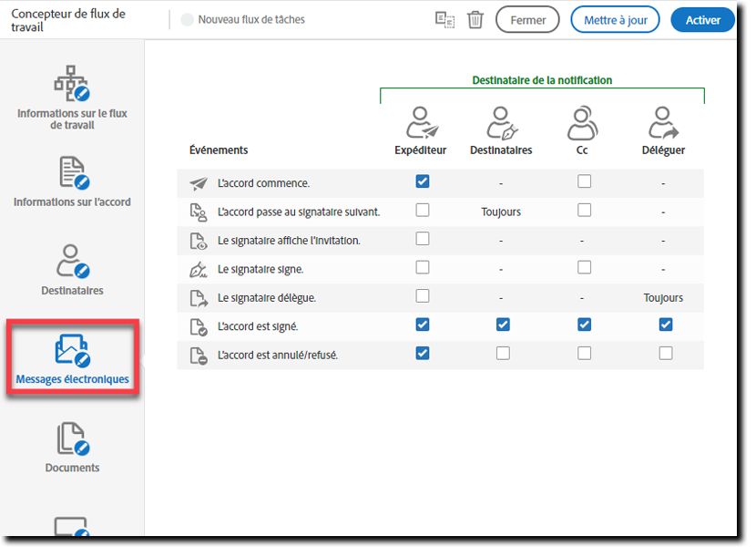Check Cc for L'accord commence
The height and width of the screenshot is (547, 756).
585,181
